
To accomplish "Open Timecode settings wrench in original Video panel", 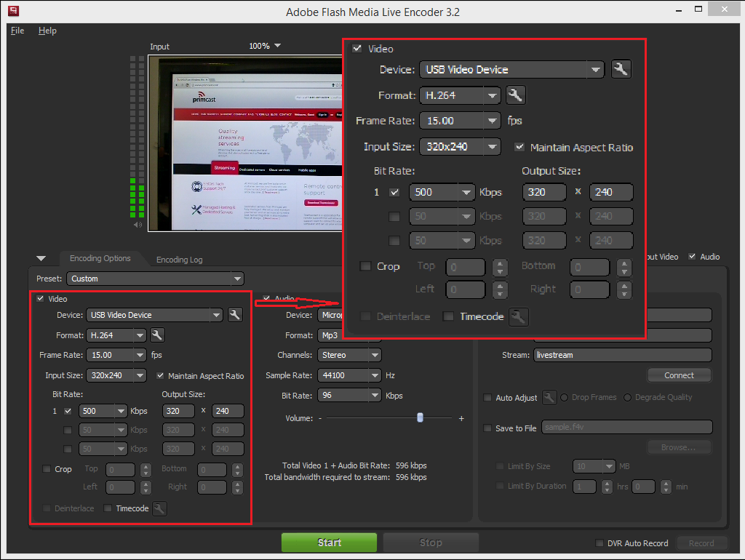I will click(x=159, y=508).
